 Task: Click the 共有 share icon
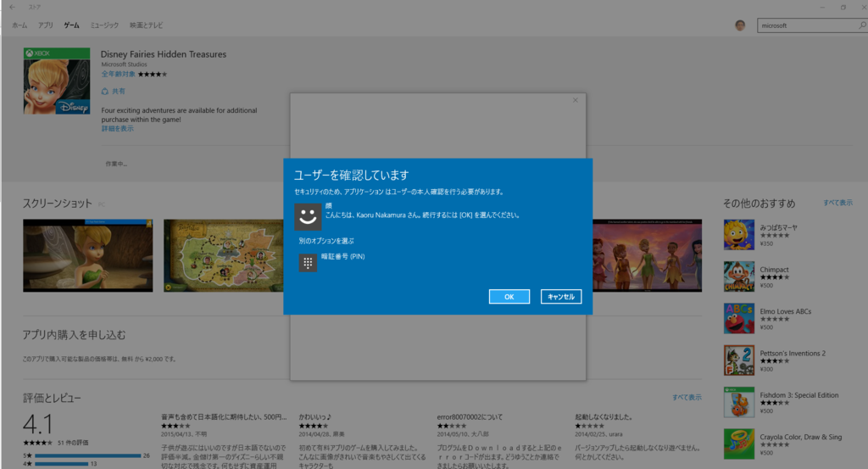pyautogui.click(x=105, y=92)
